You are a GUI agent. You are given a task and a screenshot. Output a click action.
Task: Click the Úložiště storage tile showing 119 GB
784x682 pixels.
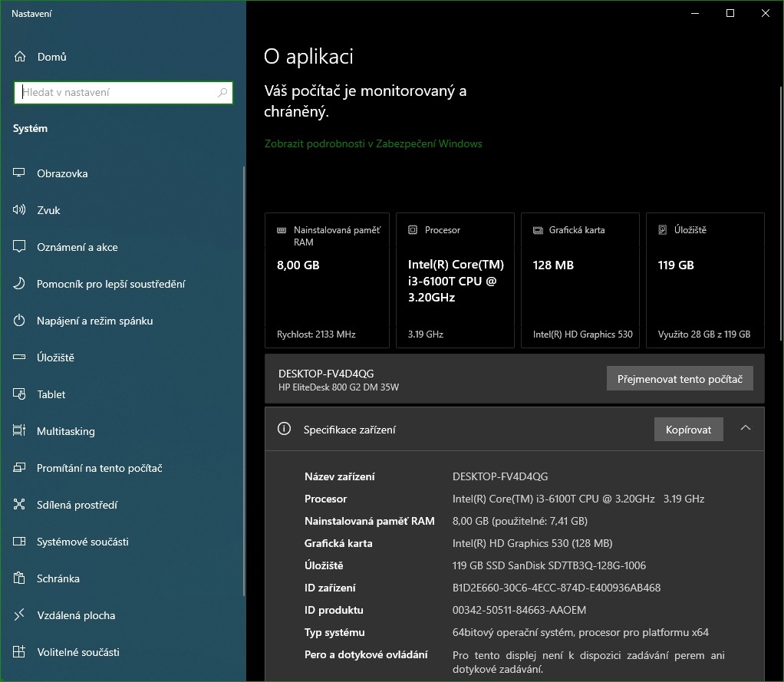pos(704,281)
